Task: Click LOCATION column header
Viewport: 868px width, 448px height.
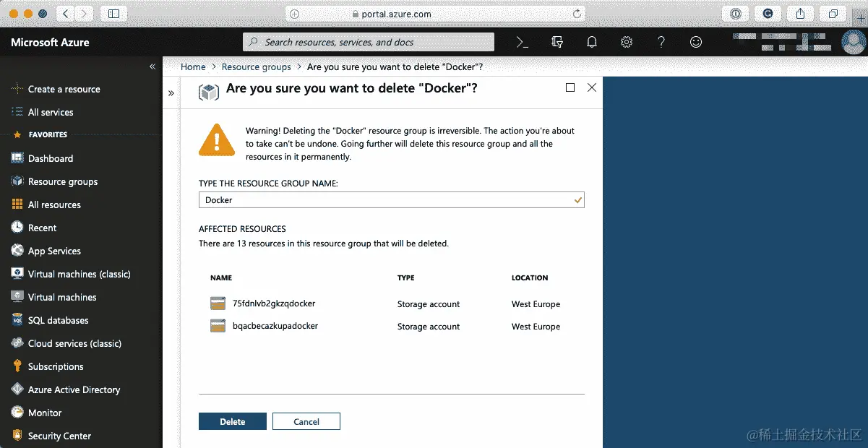Action: pos(530,277)
